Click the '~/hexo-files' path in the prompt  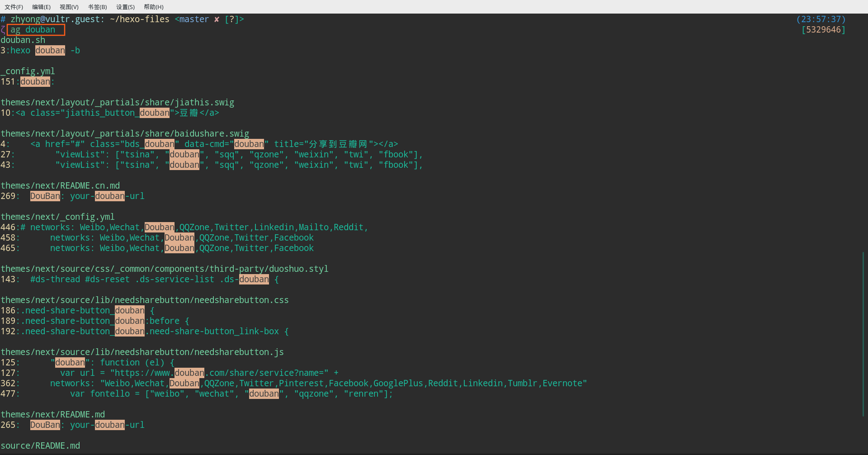tap(140, 19)
